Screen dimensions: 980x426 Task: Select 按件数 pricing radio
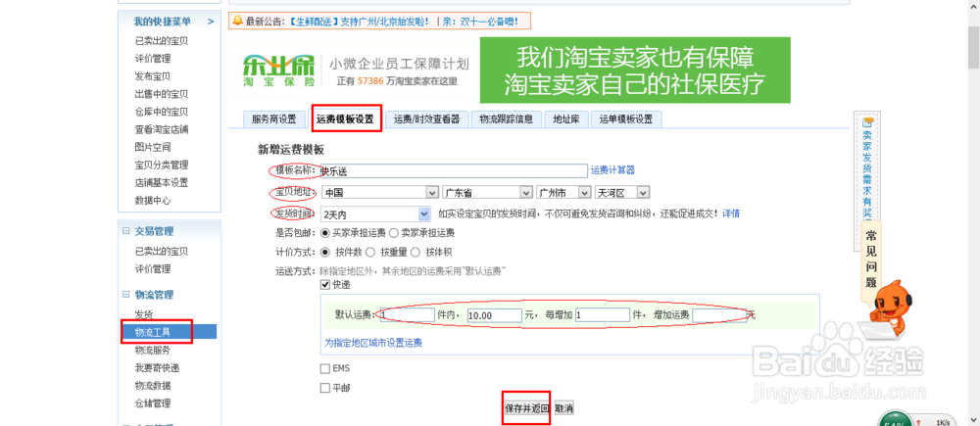324,253
